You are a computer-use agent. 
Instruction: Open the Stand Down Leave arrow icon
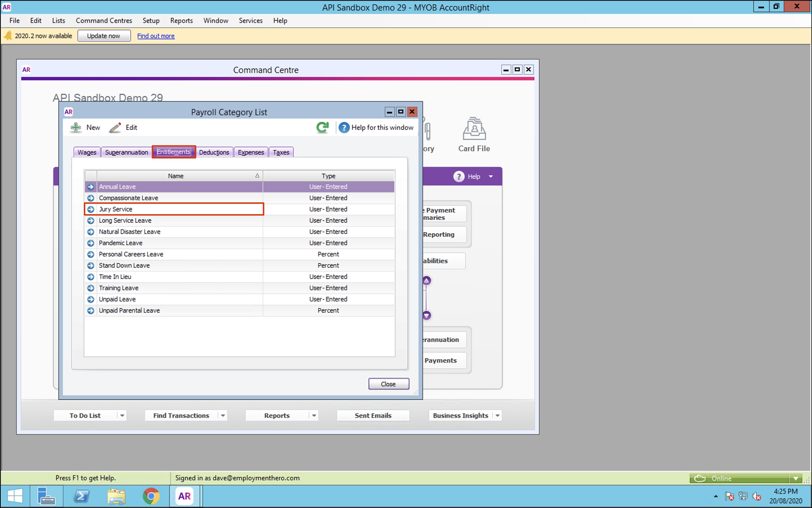pos(91,265)
